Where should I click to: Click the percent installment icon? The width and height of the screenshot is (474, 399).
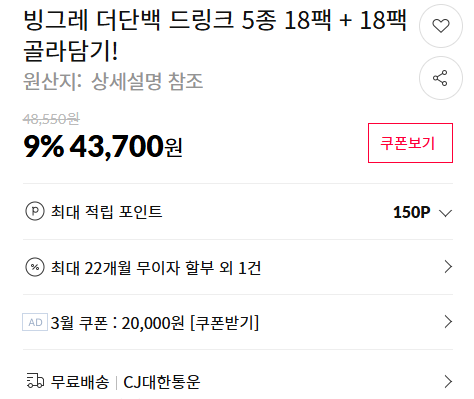[35, 267]
